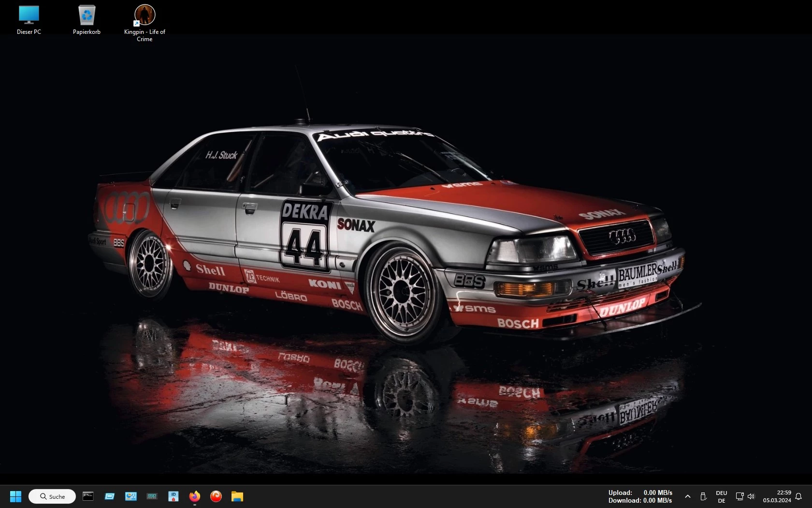Screen dimensions: 812x508
Task: Select the Papierkorb recycle bin icon
Action: (87, 20)
